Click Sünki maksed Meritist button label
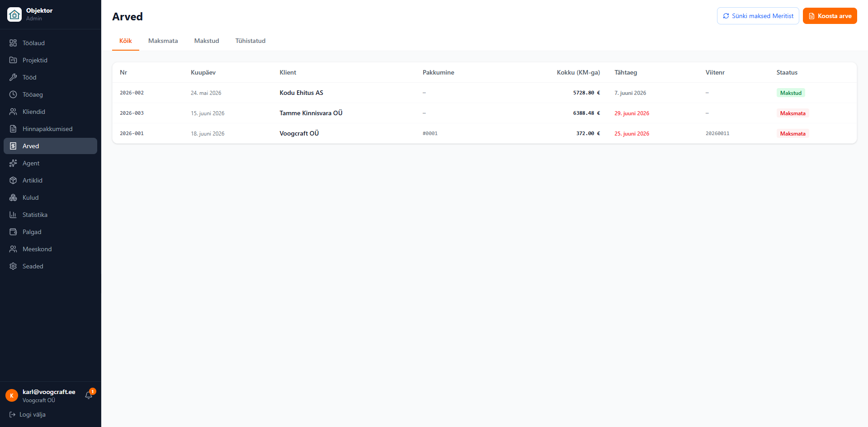This screenshot has height=427, width=868. (x=763, y=16)
